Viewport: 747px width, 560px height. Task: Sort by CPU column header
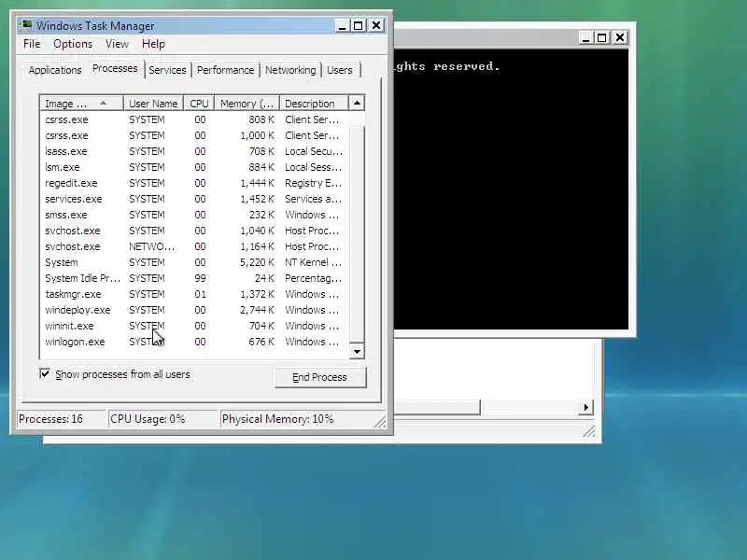point(199,104)
